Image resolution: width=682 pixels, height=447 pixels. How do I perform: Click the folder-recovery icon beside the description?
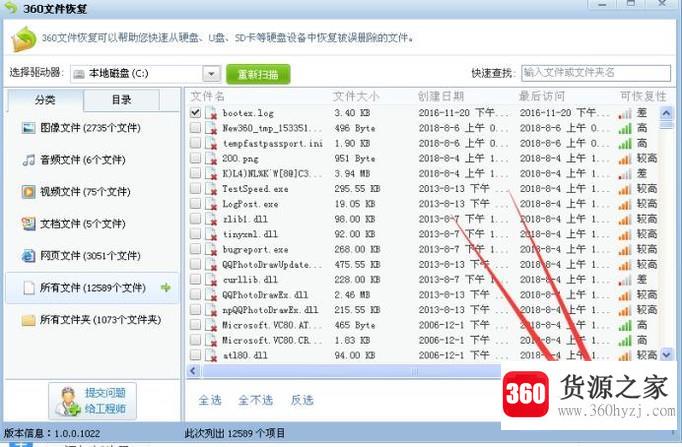(x=24, y=39)
